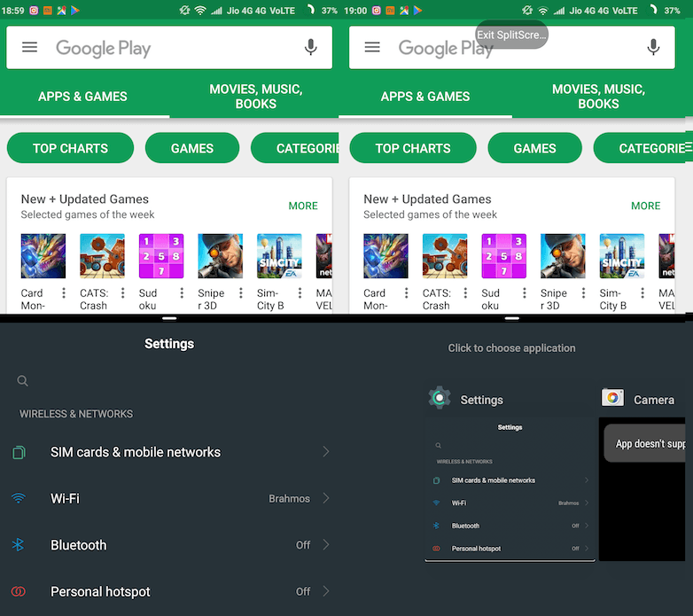Expand Personal hotspot row chevron

pyautogui.click(x=326, y=591)
